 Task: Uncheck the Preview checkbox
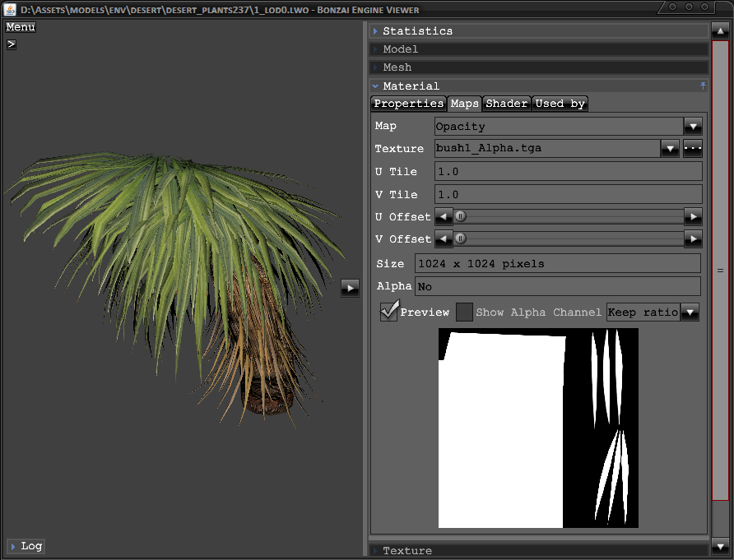pyautogui.click(x=389, y=312)
